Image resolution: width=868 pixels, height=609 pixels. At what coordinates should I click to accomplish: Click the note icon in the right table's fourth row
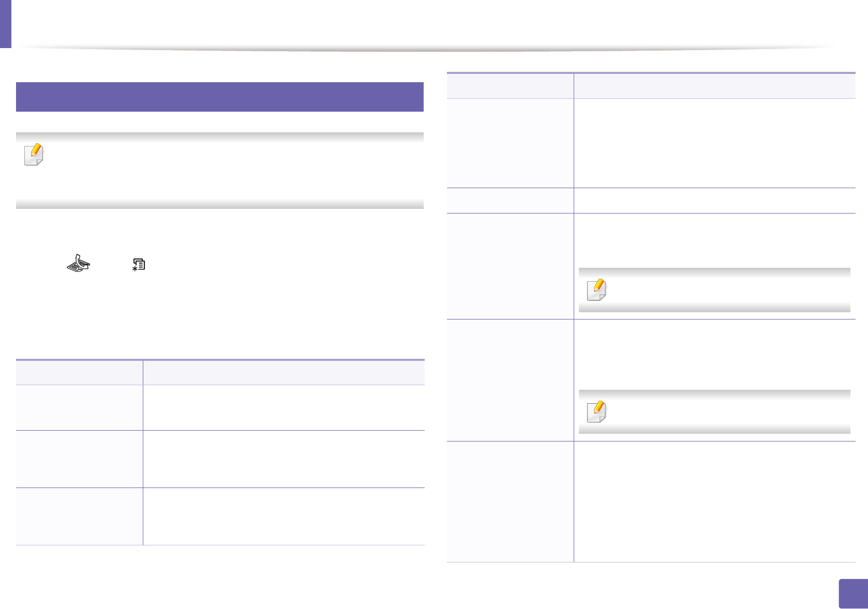point(596,412)
